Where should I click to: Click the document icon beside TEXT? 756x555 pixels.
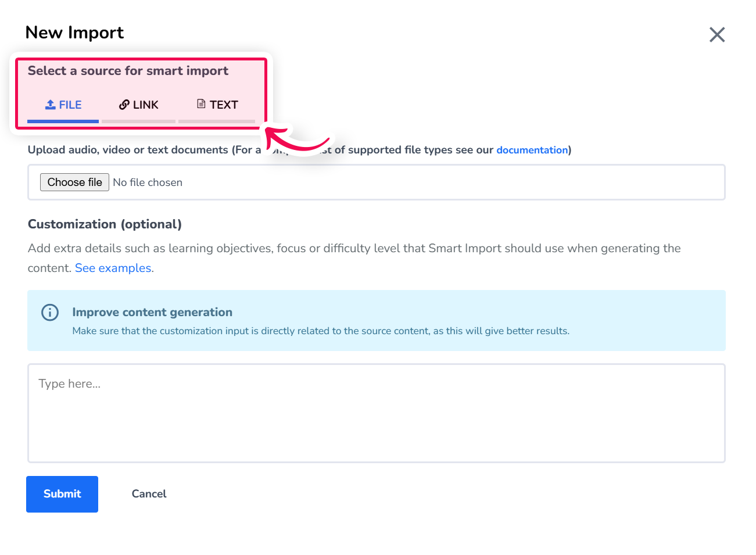click(201, 104)
